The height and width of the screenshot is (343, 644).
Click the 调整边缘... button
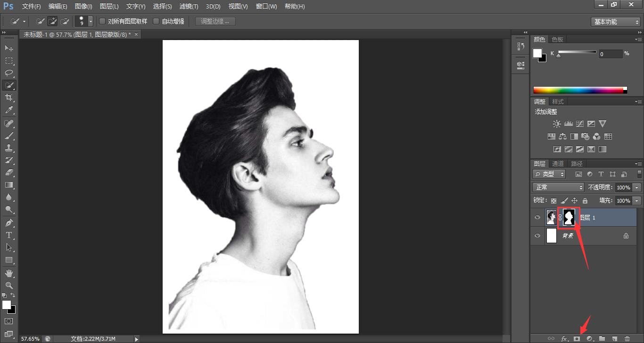tap(215, 21)
